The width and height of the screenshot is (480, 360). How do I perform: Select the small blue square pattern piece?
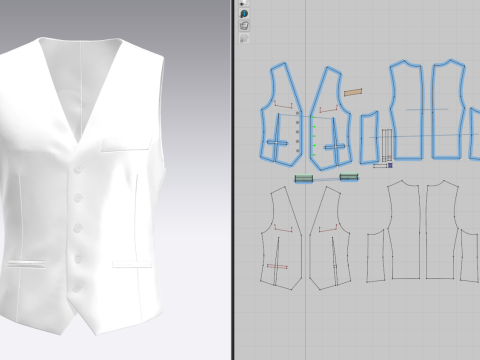pos(390,165)
